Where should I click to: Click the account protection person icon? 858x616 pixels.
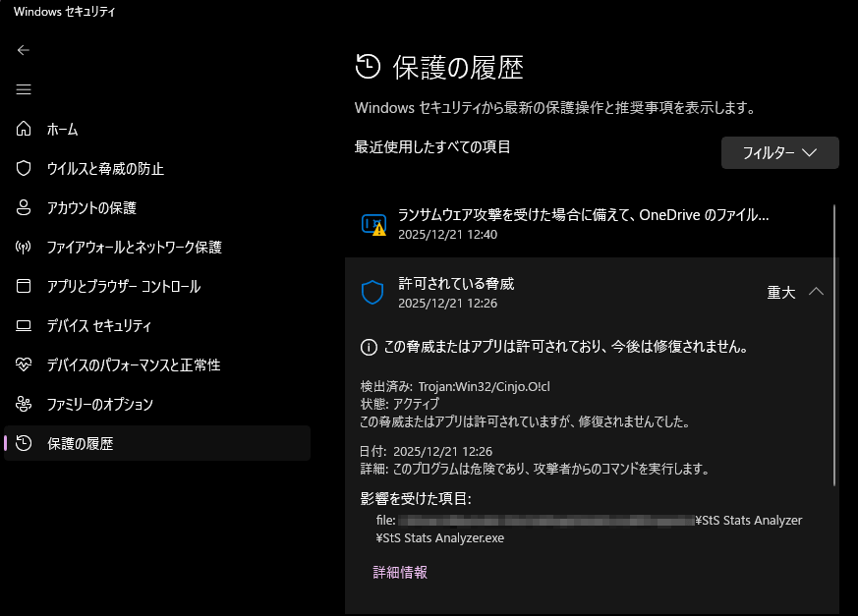click(x=24, y=207)
